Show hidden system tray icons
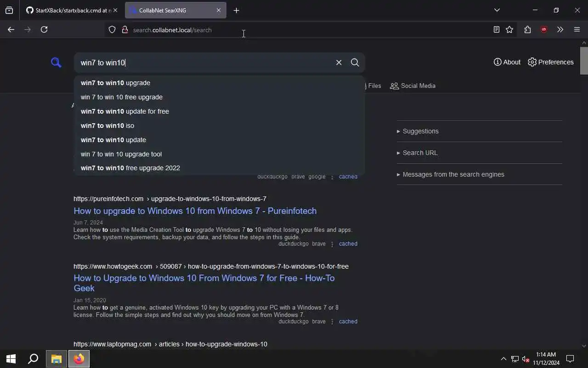 click(x=503, y=359)
